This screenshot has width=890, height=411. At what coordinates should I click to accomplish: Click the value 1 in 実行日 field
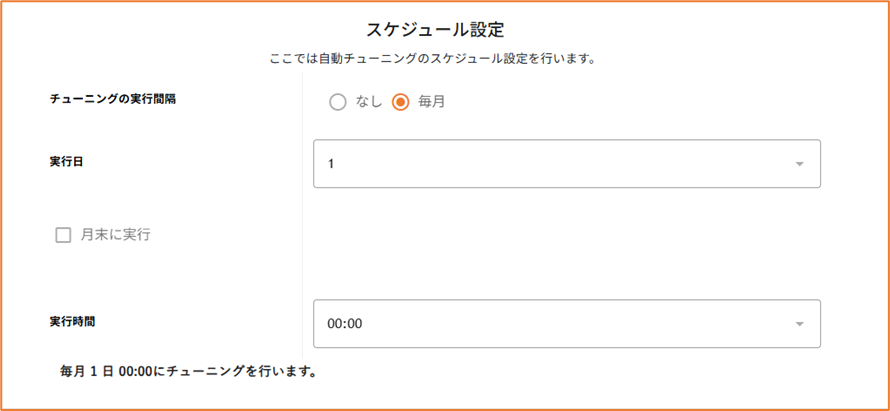click(x=331, y=164)
